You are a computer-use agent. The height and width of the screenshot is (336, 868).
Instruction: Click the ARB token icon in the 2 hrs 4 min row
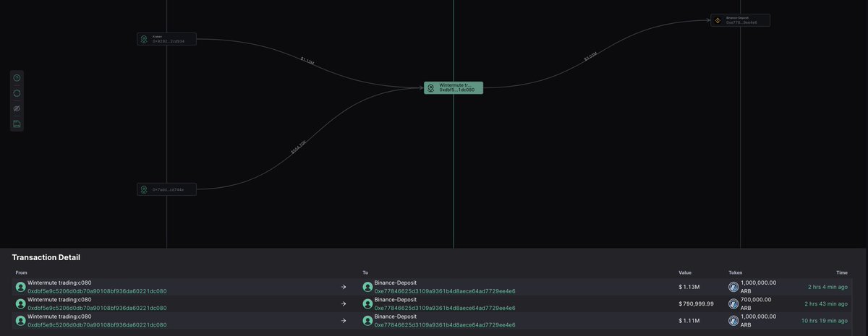point(733,287)
